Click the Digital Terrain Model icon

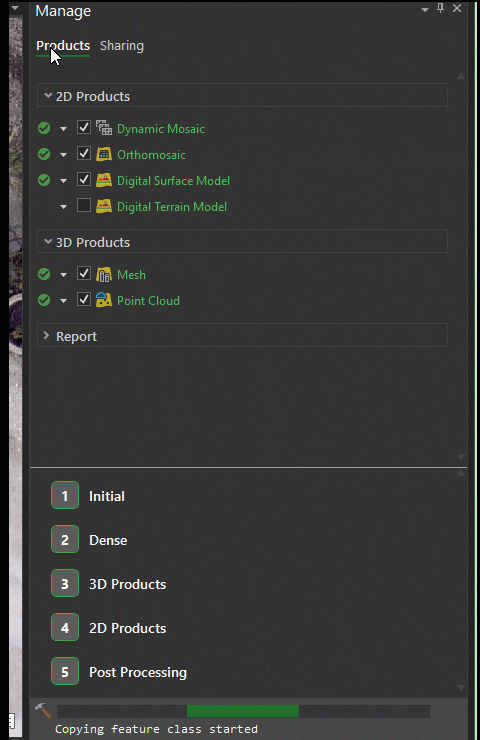point(104,206)
